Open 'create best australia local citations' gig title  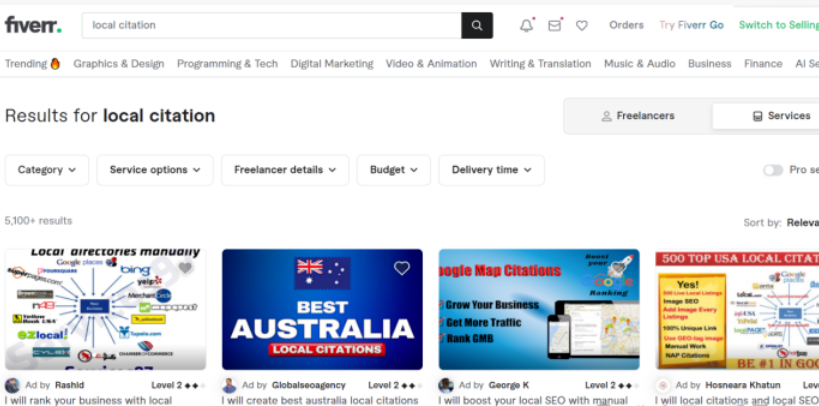click(320, 401)
